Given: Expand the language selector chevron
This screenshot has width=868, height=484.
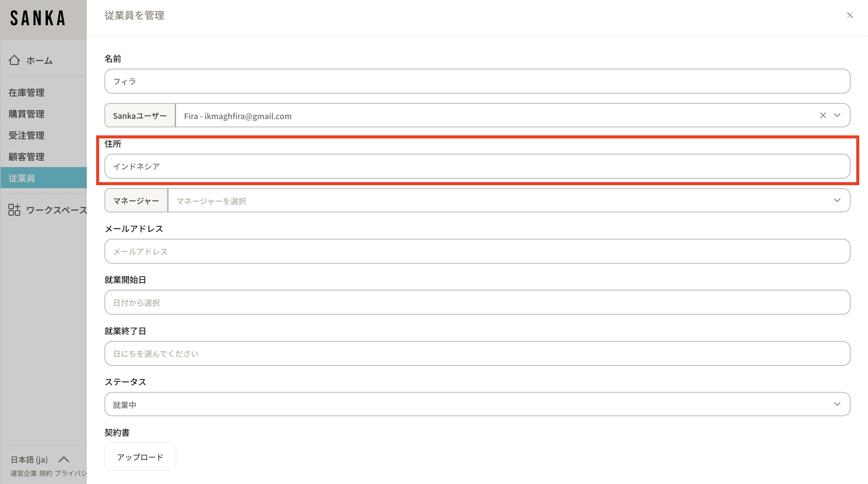Looking at the screenshot, I should [64, 459].
